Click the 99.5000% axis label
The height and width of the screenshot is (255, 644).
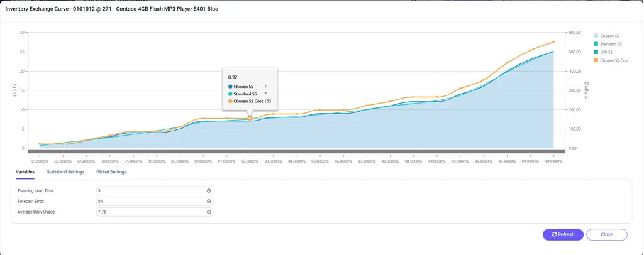pos(460,161)
